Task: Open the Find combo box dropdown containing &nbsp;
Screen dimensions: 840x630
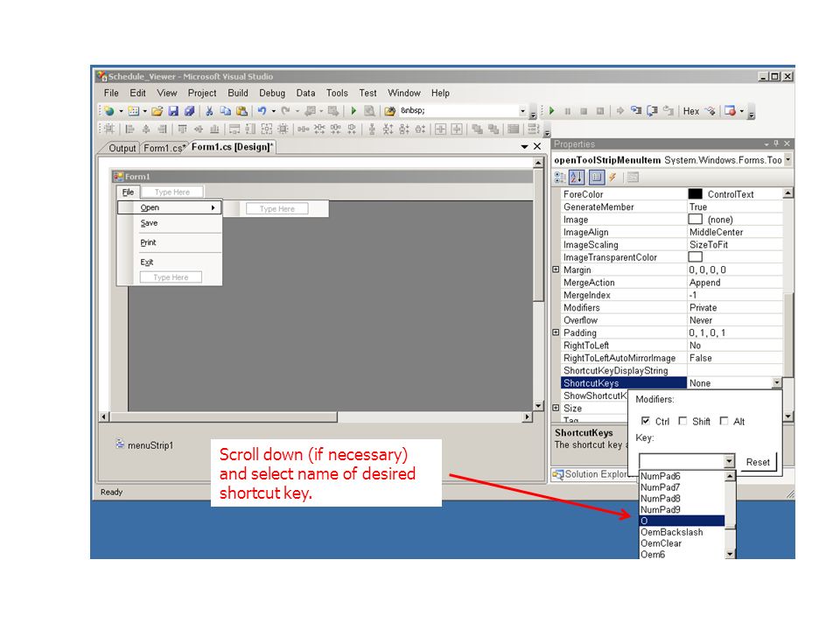Action: pyautogui.click(x=522, y=111)
